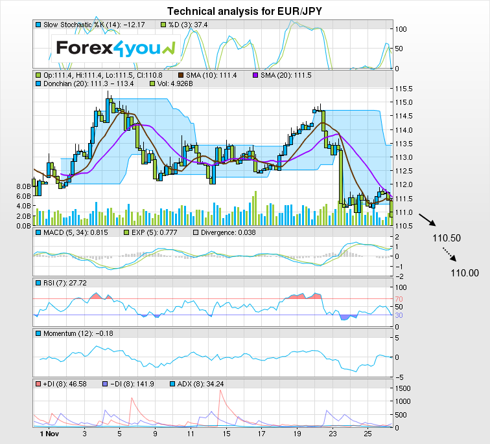Select the '-DI (8): 141.9' label
This screenshot has height=444, width=490.
coord(132,384)
